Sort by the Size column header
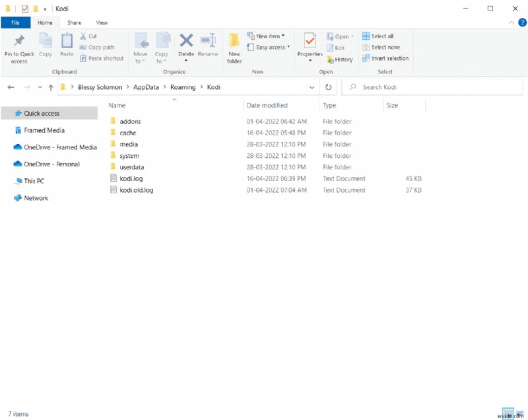The width and height of the screenshot is (528, 420). point(392,106)
